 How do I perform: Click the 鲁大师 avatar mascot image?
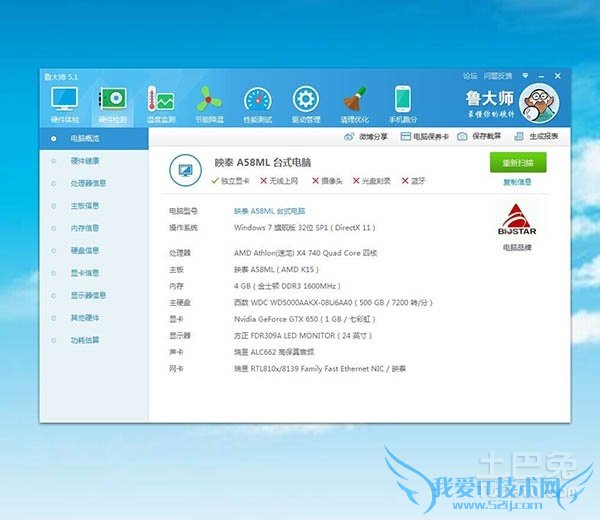coord(539,103)
